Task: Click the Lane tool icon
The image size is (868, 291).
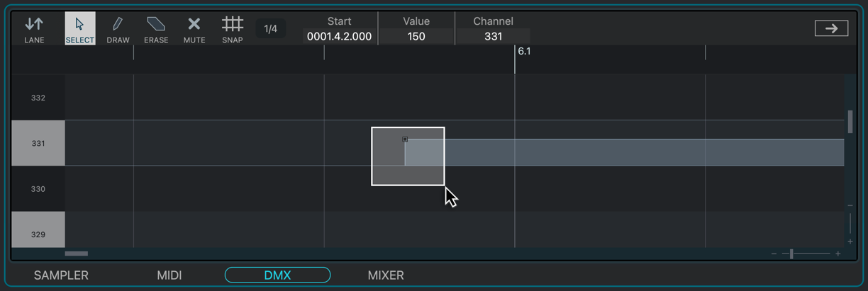Action: 34,29
